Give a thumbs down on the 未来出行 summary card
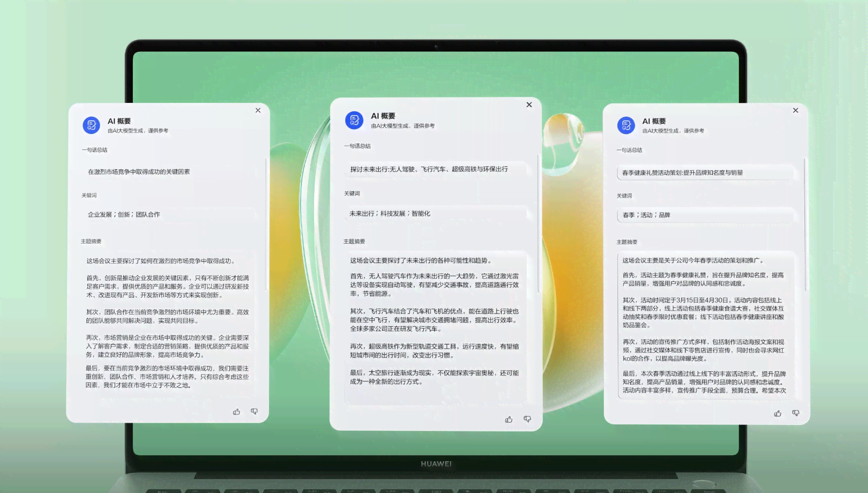Viewport: 868px width, 493px height. pos(527,419)
